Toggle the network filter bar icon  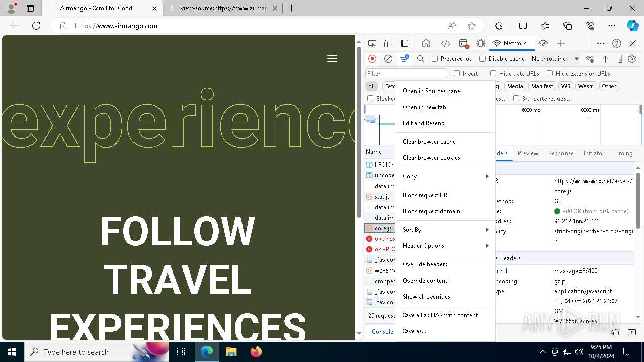[405, 59]
